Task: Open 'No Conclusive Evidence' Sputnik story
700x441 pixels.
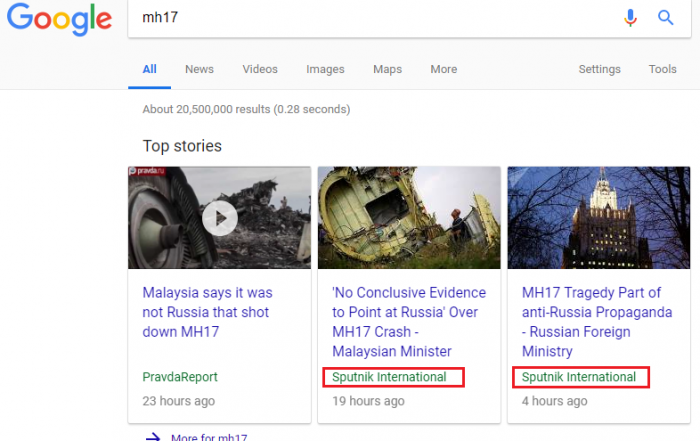Action: point(409,322)
